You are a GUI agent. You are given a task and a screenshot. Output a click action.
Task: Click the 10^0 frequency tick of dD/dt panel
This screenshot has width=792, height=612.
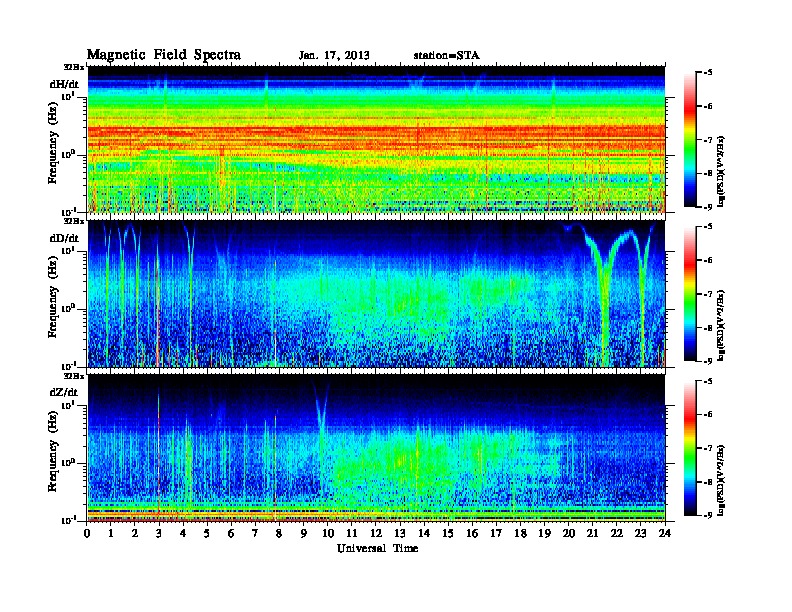[69, 308]
